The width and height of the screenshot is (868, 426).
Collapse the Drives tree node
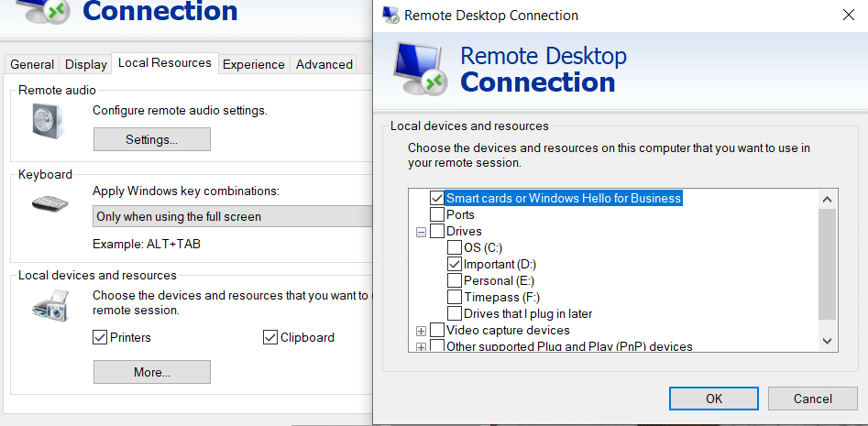coord(421,232)
